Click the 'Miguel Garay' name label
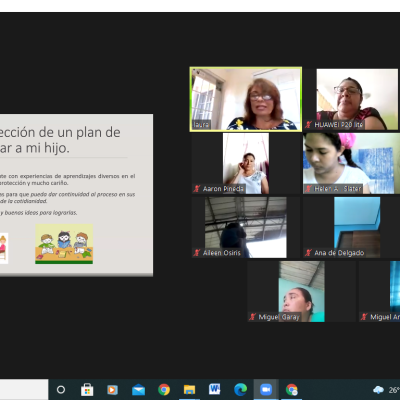 [x=279, y=317]
